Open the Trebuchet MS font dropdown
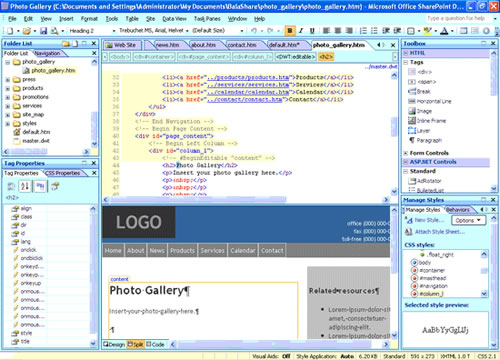The image size is (500, 360). 187,31
